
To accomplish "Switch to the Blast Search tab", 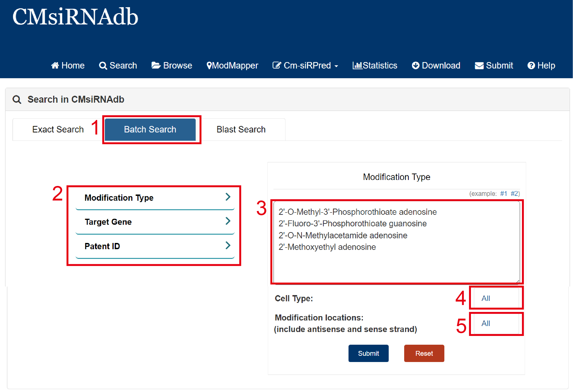I will [241, 130].
